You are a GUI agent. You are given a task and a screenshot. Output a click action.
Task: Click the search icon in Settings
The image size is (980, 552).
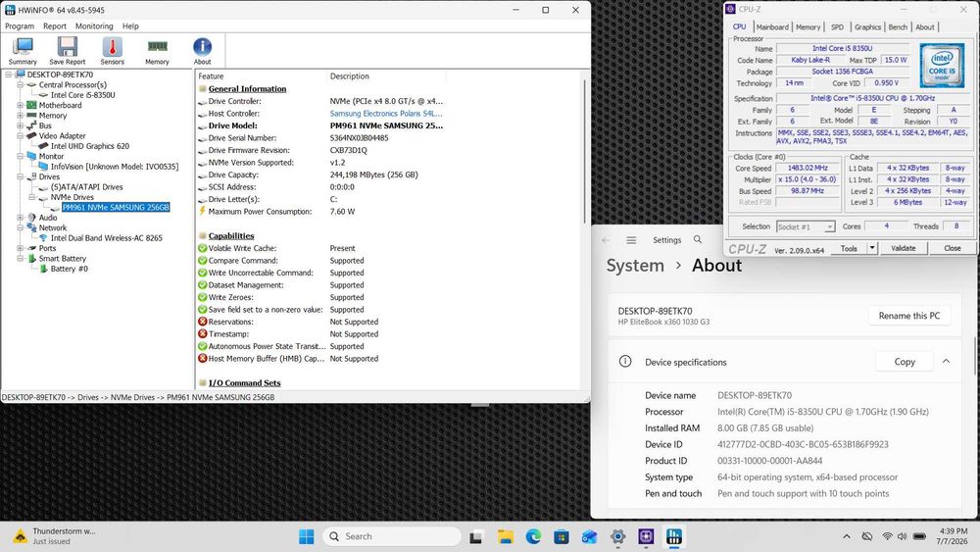click(698, 239)
